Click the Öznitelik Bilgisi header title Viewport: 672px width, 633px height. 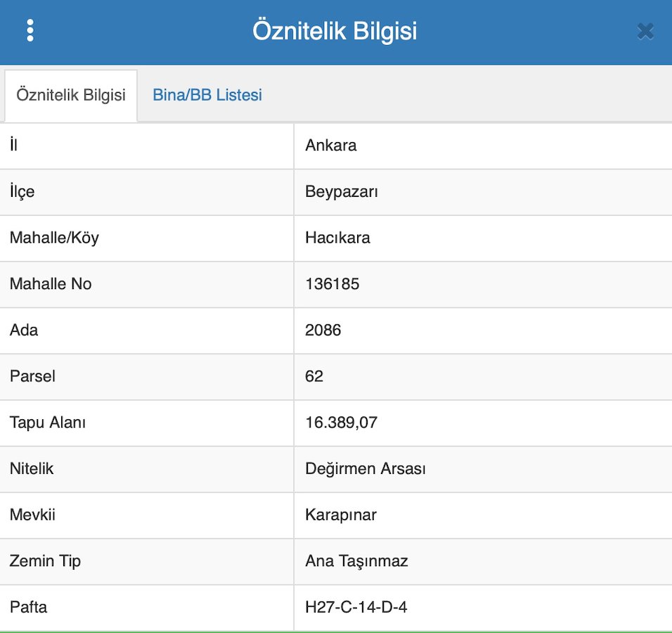(335, 32)
